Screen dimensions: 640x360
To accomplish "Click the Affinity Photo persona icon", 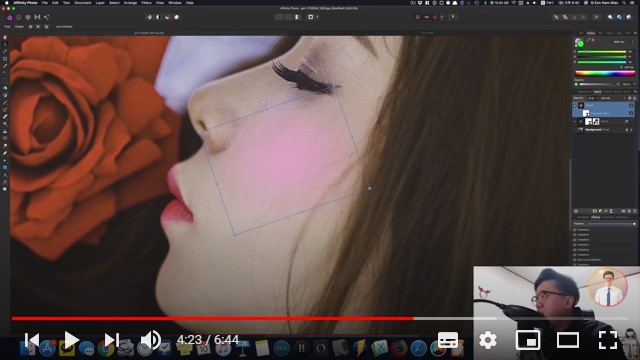I will [x=9, y=17].
